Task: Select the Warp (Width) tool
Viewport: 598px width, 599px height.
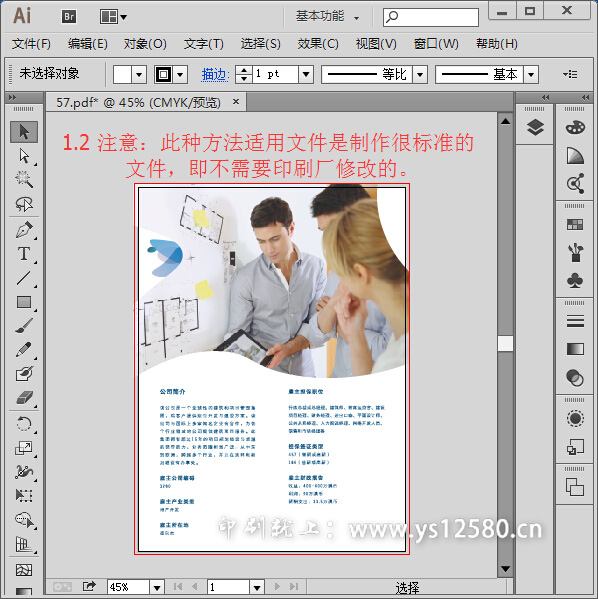Action: pos(24,471)
